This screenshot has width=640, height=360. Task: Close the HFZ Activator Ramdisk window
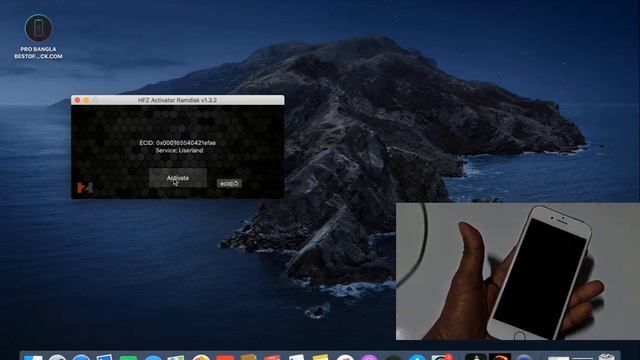[78, 100]
